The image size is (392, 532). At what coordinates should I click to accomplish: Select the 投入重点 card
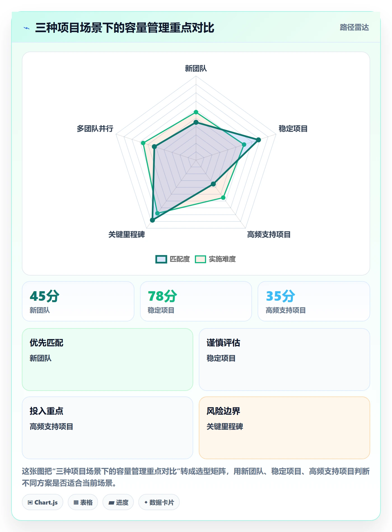coord(108,428)
